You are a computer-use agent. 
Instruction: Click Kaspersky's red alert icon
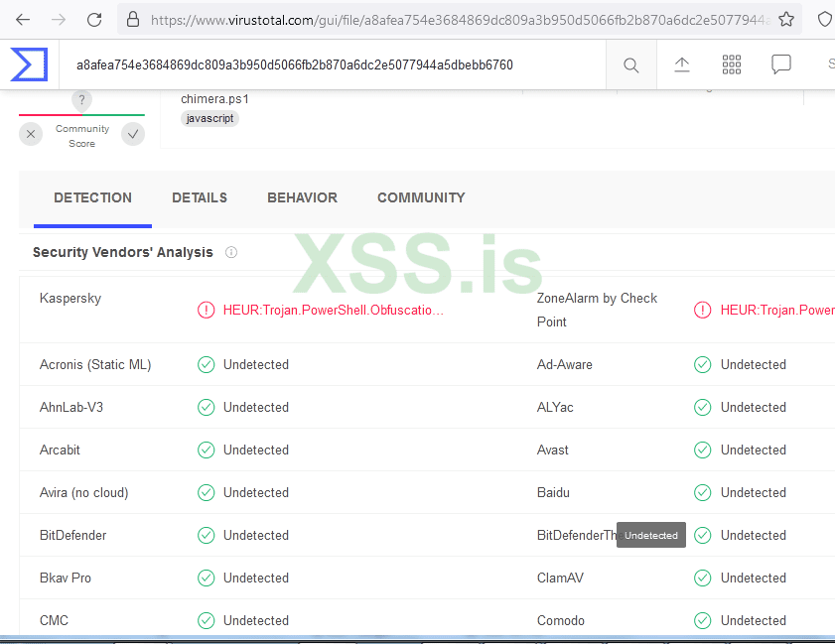coord(207,310)
